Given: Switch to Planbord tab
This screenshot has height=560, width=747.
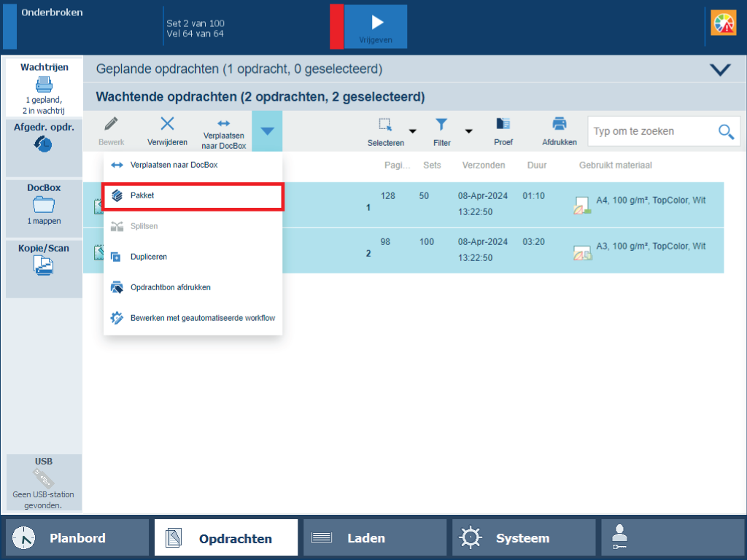Looking at the screenshot, I should pos(77,537).
